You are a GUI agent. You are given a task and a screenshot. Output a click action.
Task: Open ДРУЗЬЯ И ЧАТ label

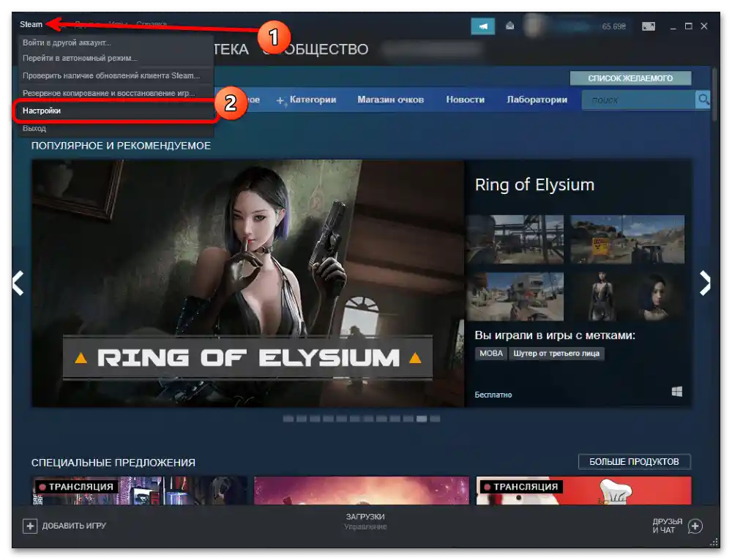[x=667, y=526]
